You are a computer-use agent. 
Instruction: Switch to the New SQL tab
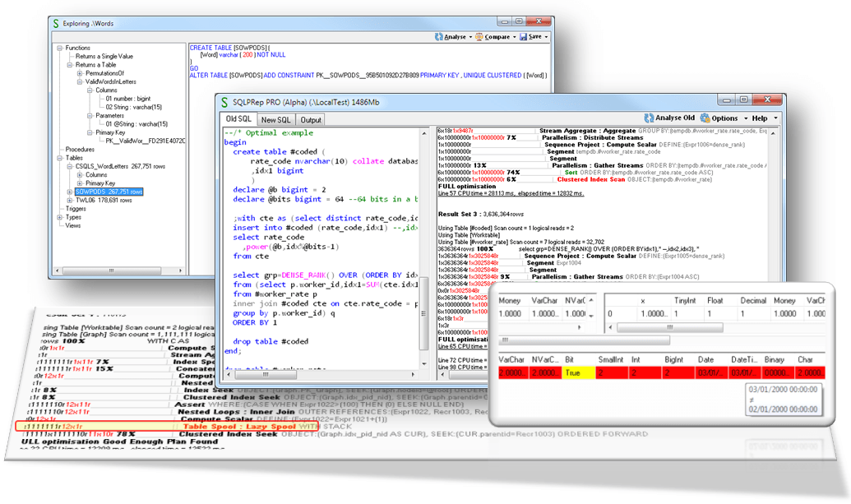275,120
